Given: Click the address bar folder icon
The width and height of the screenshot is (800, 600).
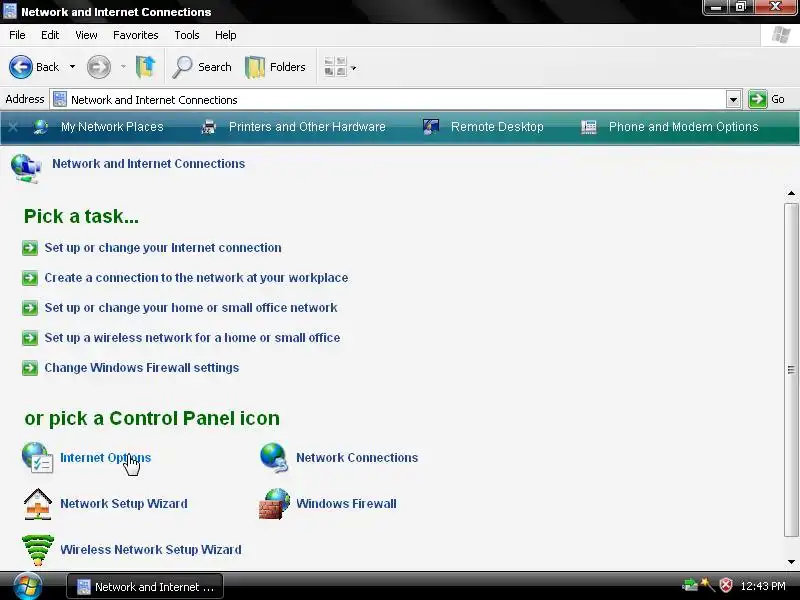Looking at the screenshot, I should (60, 99).
